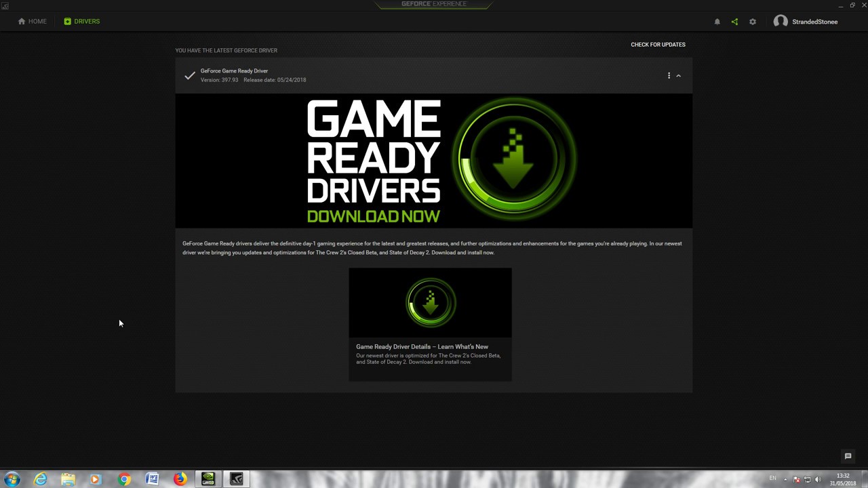Open the Drivers tab
Screen dimensions: 868x488
coord(82,22)
